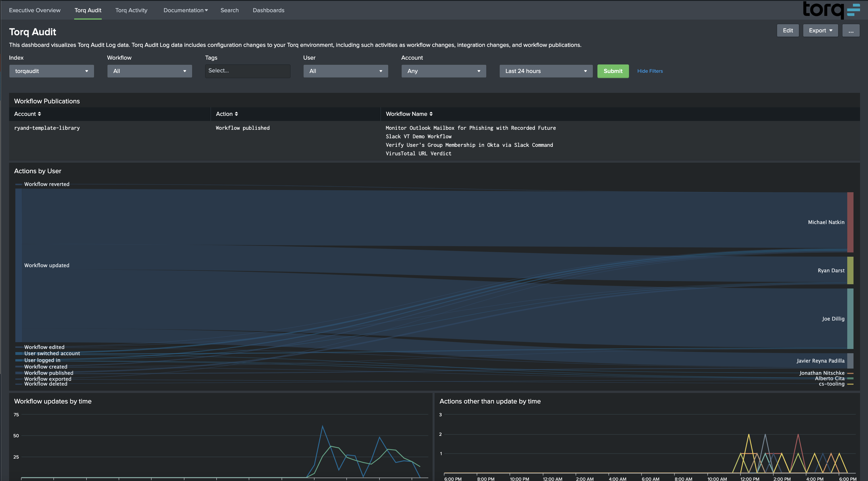Click the Jonathan Nitschke user label

[x=822, y=373]
